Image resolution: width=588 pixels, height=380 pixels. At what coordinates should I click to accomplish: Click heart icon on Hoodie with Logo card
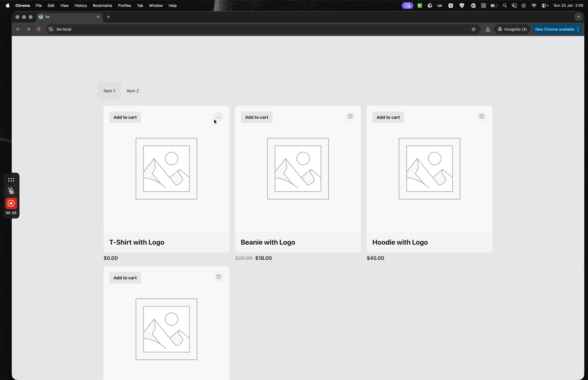[x=481, y=117]
